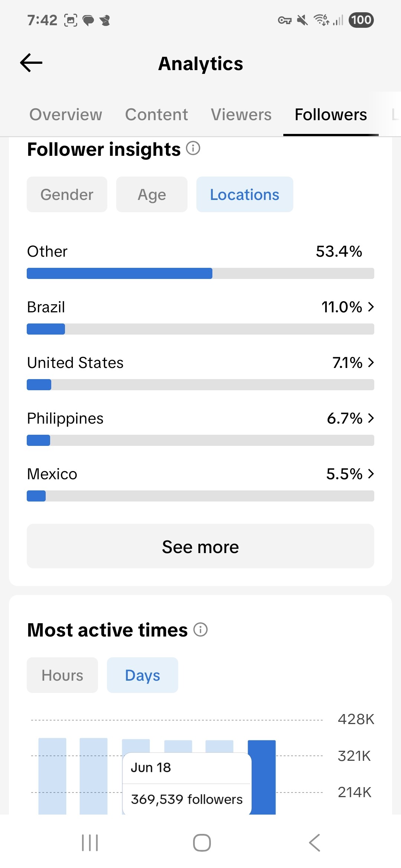401x868 pixels.
Task: Tap Android back navigation chevron
Action: (314, 843)
